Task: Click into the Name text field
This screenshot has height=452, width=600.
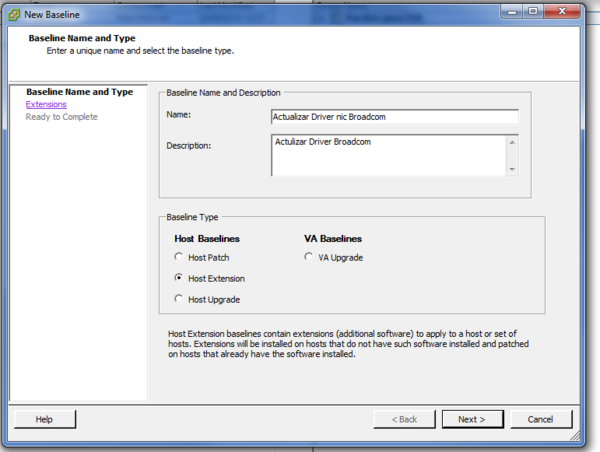Action: [394, 116]
